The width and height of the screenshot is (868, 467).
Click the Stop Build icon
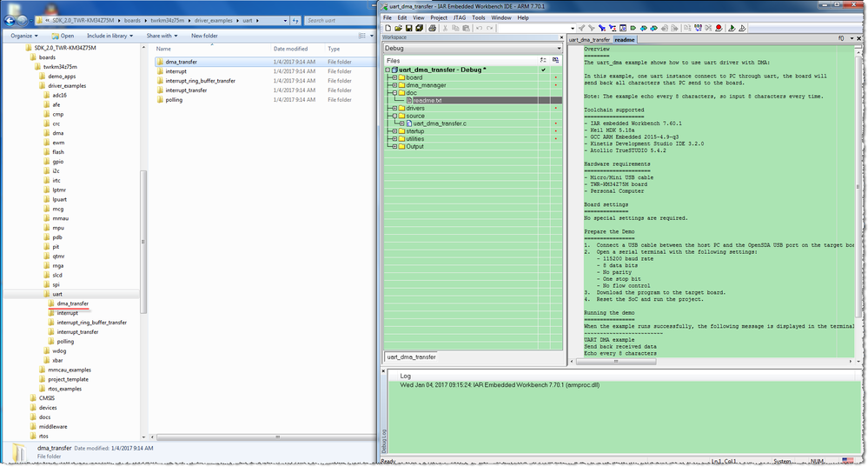(708, 28)
